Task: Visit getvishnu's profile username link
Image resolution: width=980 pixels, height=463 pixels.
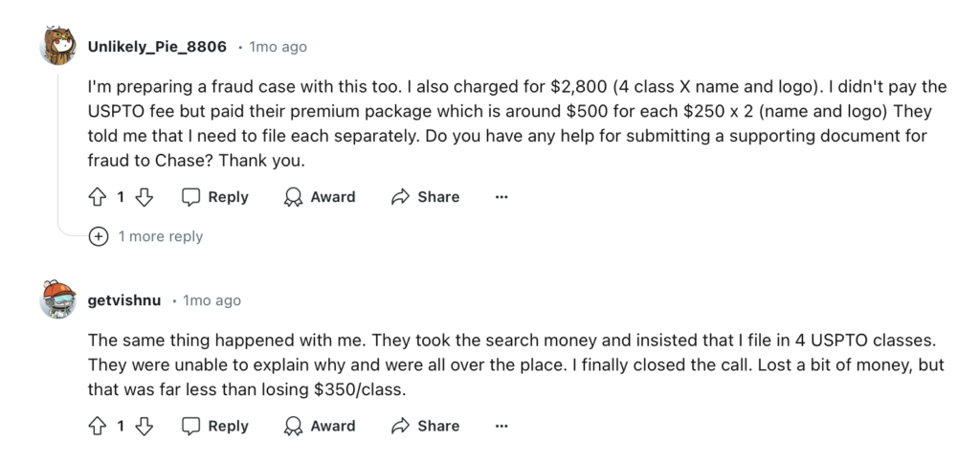Action: tap(125, 300)
